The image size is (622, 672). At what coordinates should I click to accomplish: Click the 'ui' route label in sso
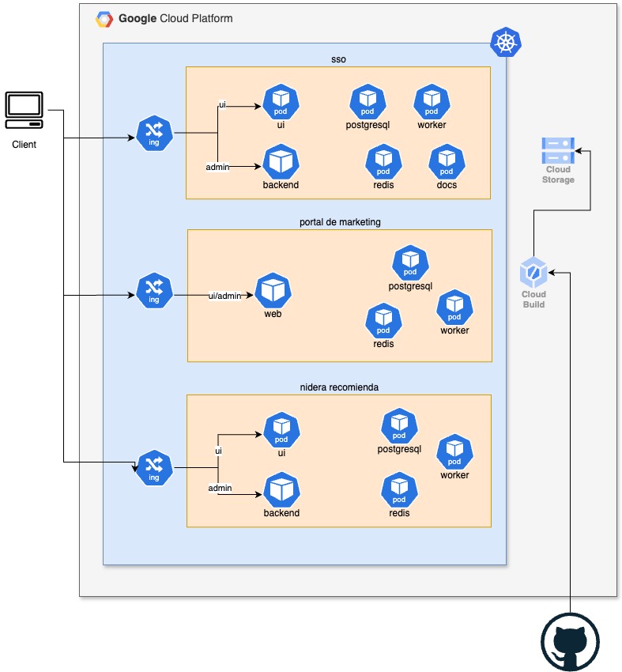(222, 104)
